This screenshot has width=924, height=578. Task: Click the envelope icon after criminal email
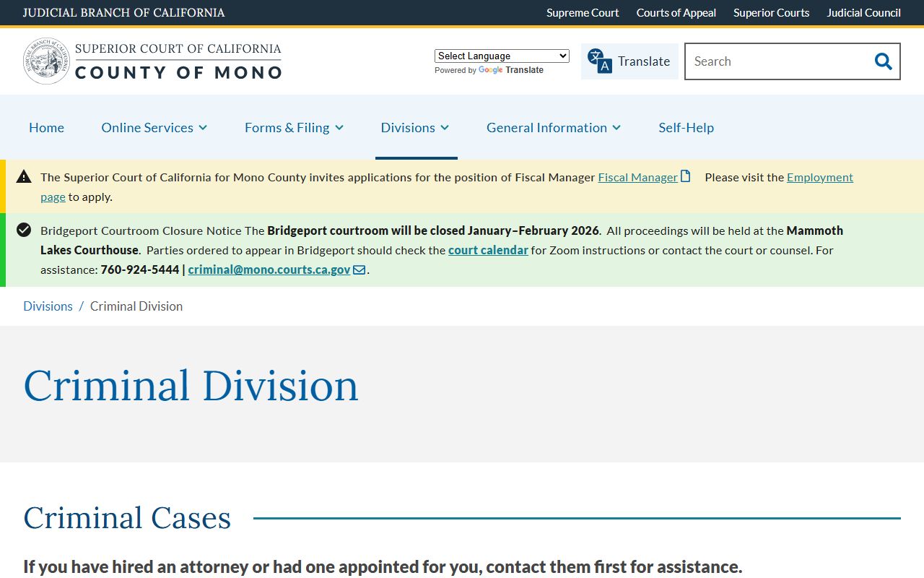pyautogui.click(x=359, y=269)
